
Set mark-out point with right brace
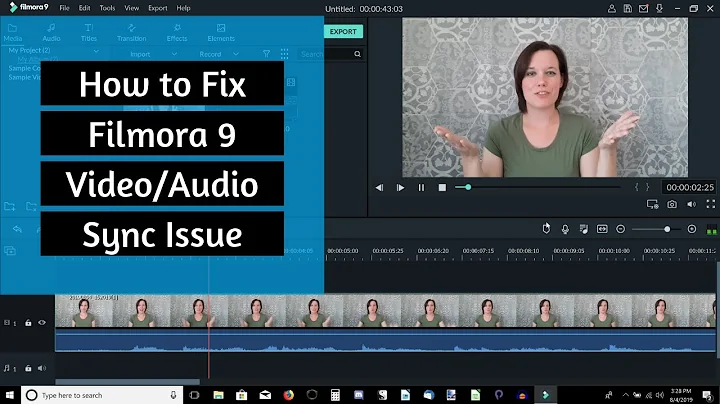point(647,187)
